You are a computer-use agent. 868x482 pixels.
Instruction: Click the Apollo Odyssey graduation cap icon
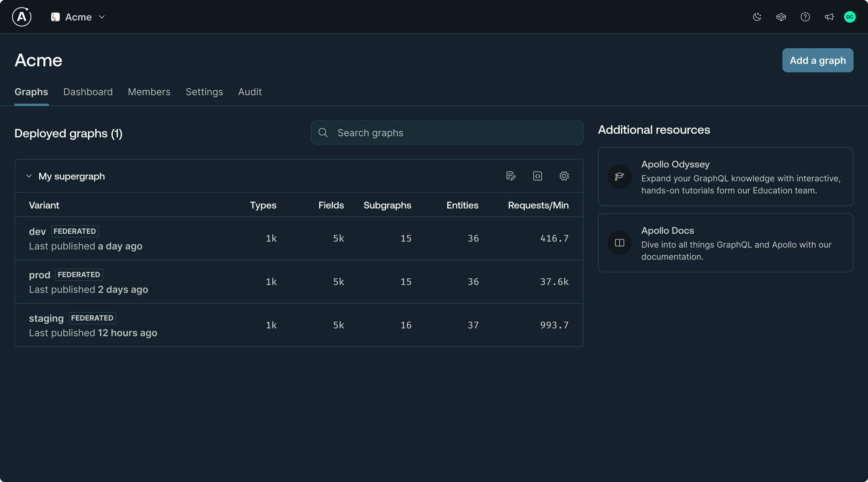pyautogui.click(x=619, y=176)
